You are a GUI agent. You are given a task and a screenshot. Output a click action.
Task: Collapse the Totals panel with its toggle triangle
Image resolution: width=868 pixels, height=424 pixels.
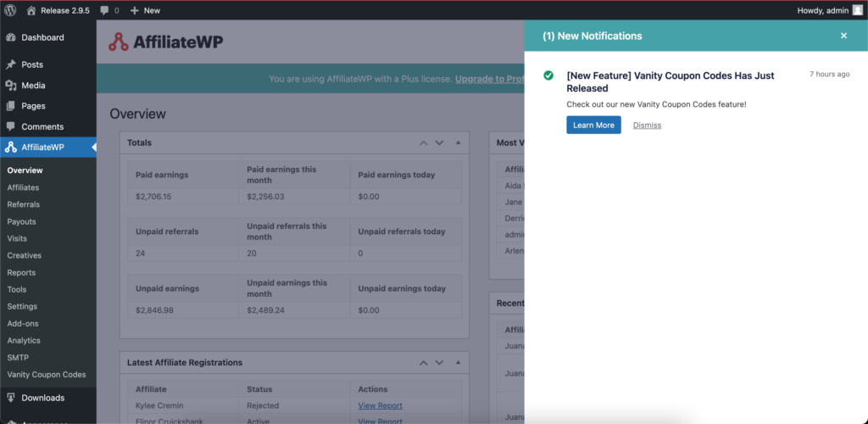point(458,142)
